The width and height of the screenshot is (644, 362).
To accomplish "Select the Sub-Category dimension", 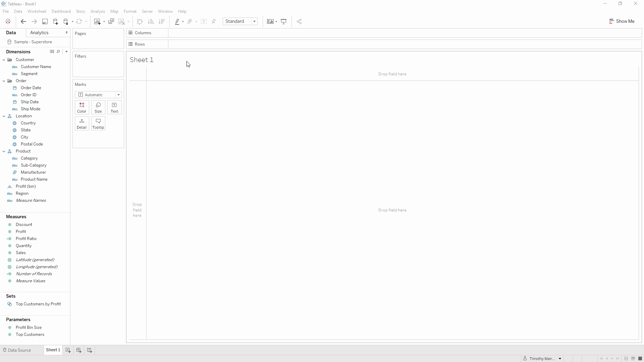I will tap(34, 165).
